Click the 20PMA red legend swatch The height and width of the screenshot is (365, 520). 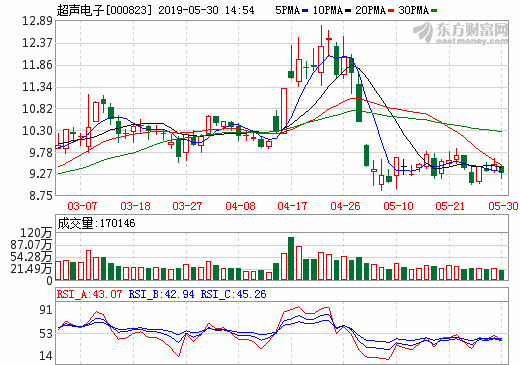[391, 11]
